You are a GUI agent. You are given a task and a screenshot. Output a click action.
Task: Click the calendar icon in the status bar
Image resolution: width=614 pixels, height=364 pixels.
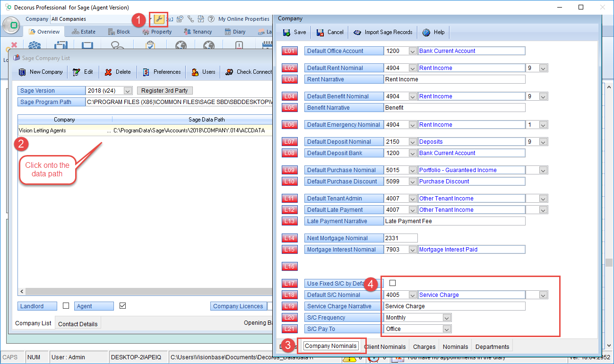pos(398,358)
